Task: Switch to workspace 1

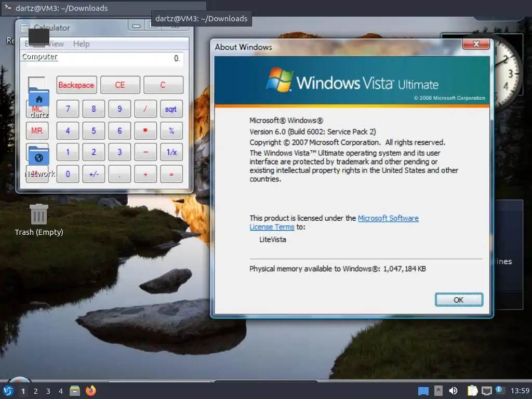Action: [x=23, y=391]
